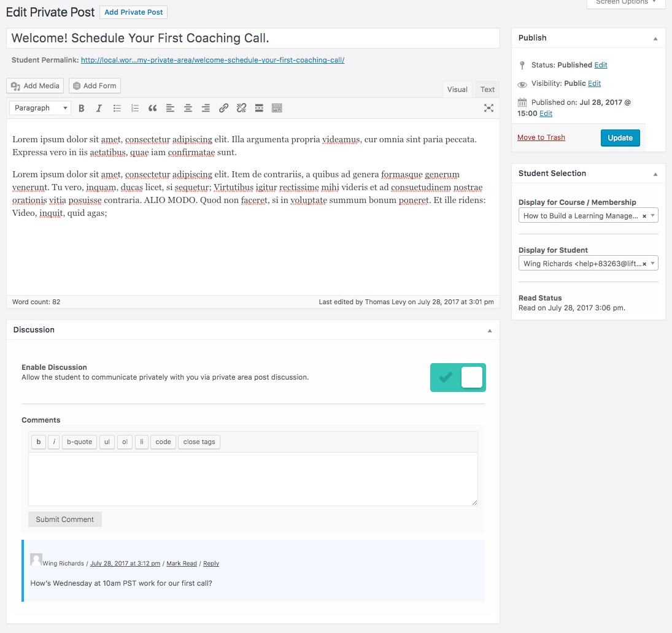Click 'Read on July 28, 2017 3:06 pm.'
Viewport: 672px width, 633px height.
pos(572,308)
